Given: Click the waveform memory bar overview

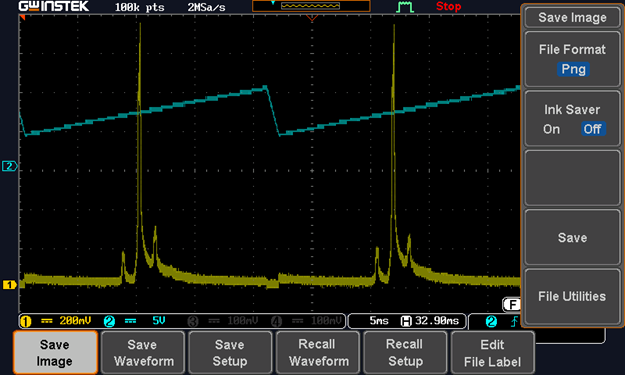Looking at the screenshot, I should 311,6.
